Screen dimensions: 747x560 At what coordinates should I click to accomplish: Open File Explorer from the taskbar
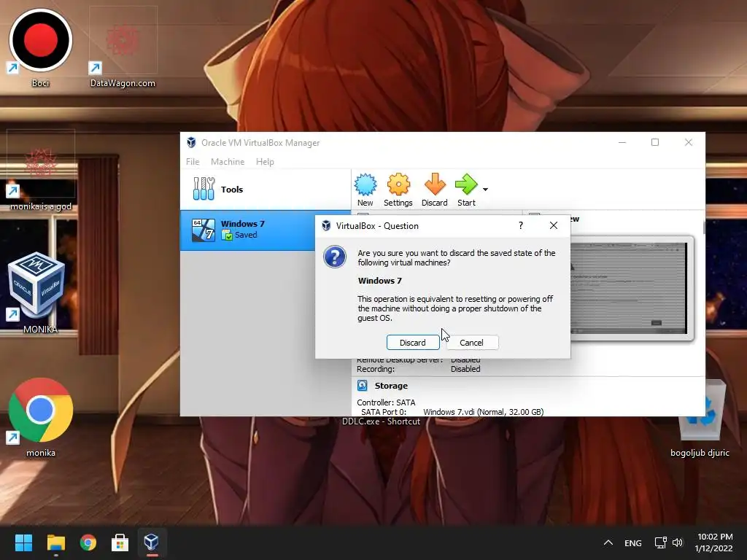(x=55, y=542)
